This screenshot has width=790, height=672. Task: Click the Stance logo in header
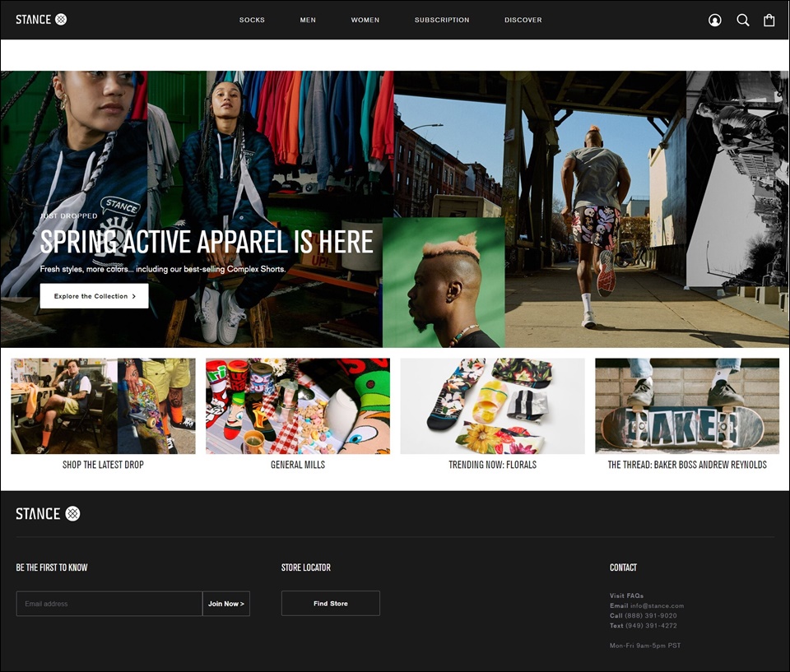point(41,20)
